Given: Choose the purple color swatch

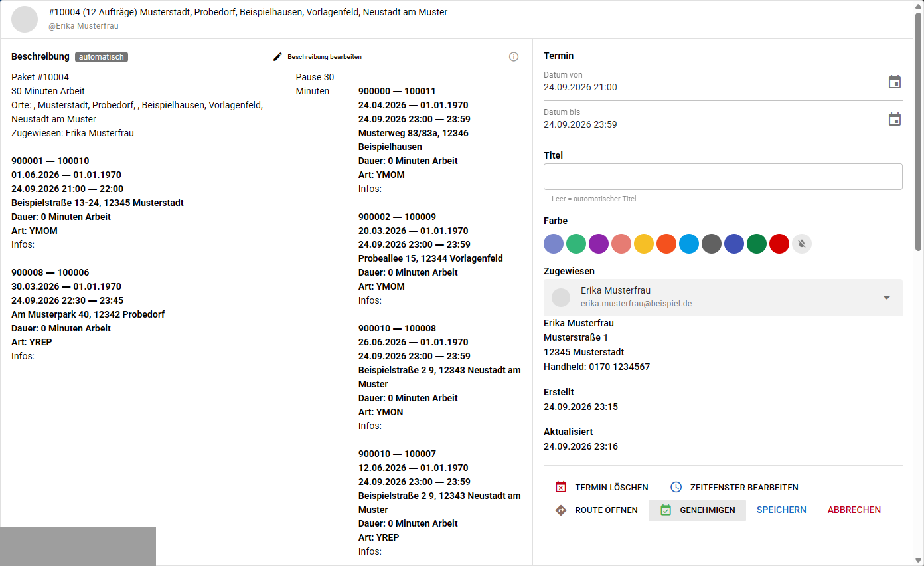Looking at the screenshot, I should point(599,244).
